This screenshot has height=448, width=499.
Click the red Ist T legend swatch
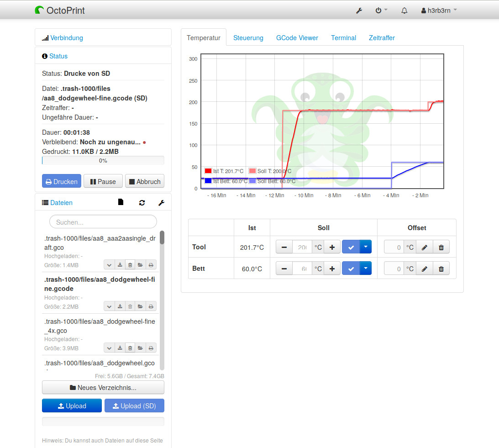[208, 171]
